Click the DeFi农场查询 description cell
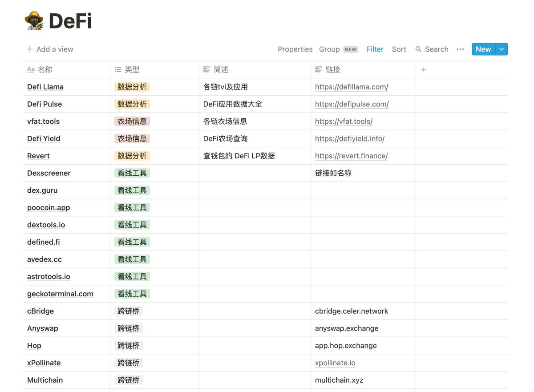Viewport: 534px width, 392px height. [255, 139]
